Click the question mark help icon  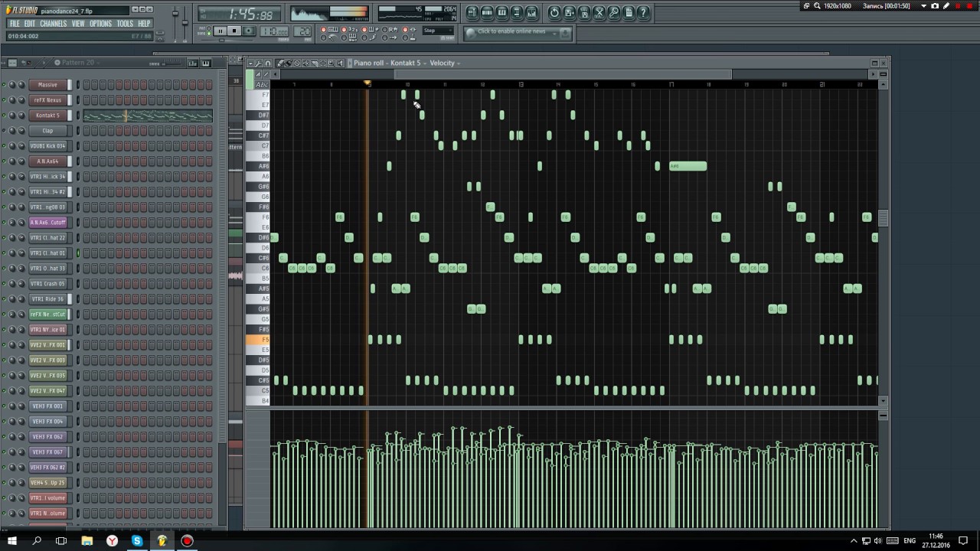pyautogui.click(x=642, y=13)
